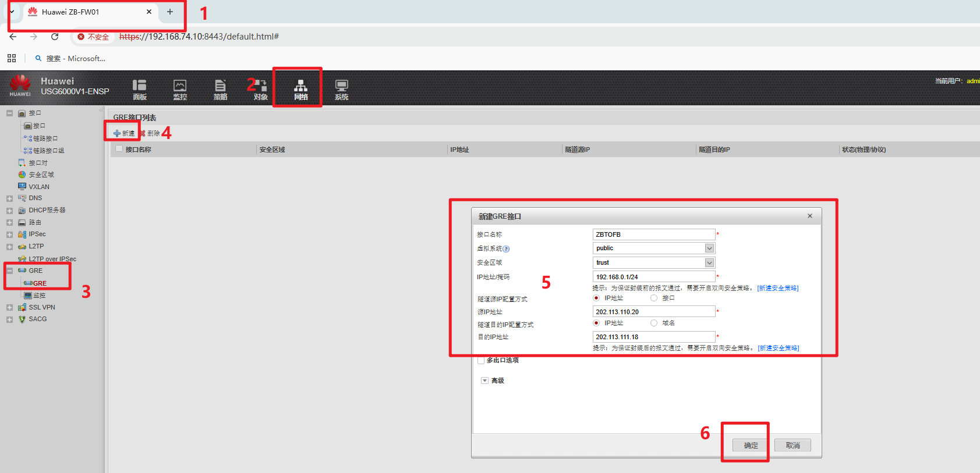Expand the 高级 advanced section

(484, 380)
